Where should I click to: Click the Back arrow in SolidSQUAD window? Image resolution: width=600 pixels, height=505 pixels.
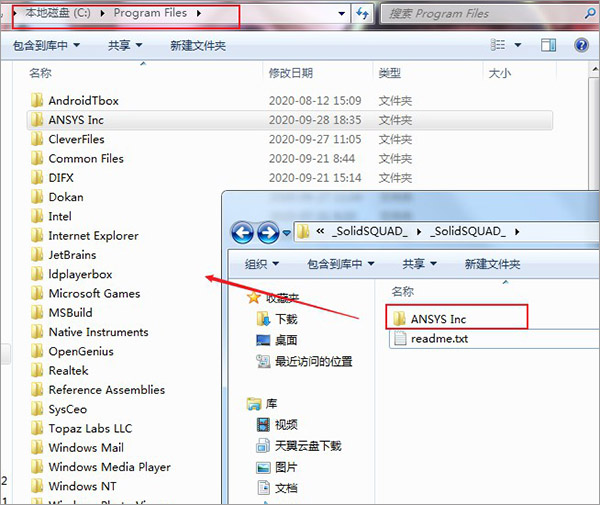242,232
